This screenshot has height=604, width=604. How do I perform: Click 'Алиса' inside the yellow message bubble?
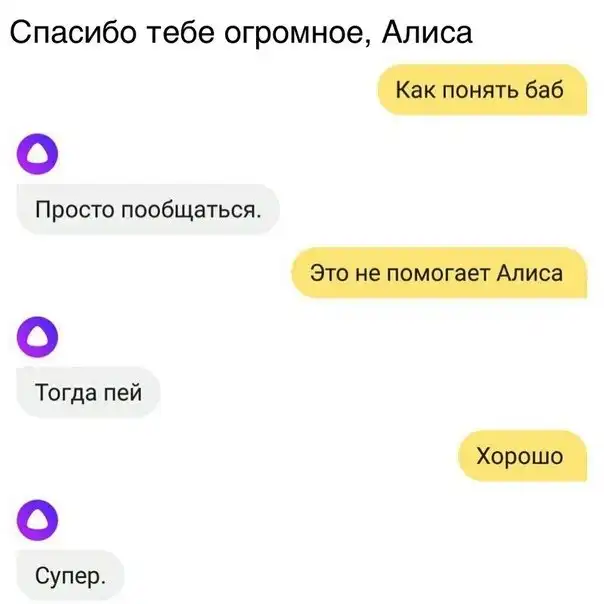click(x=530, y=273)
